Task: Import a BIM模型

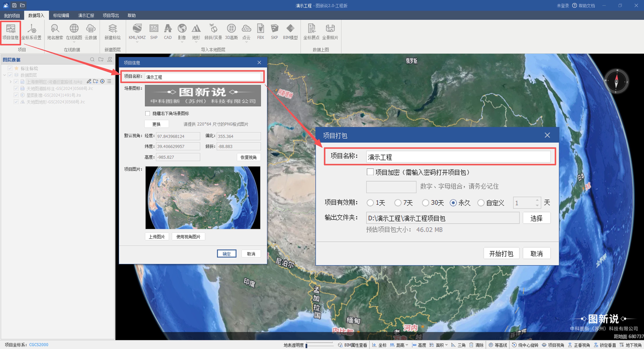Action: 290,32
